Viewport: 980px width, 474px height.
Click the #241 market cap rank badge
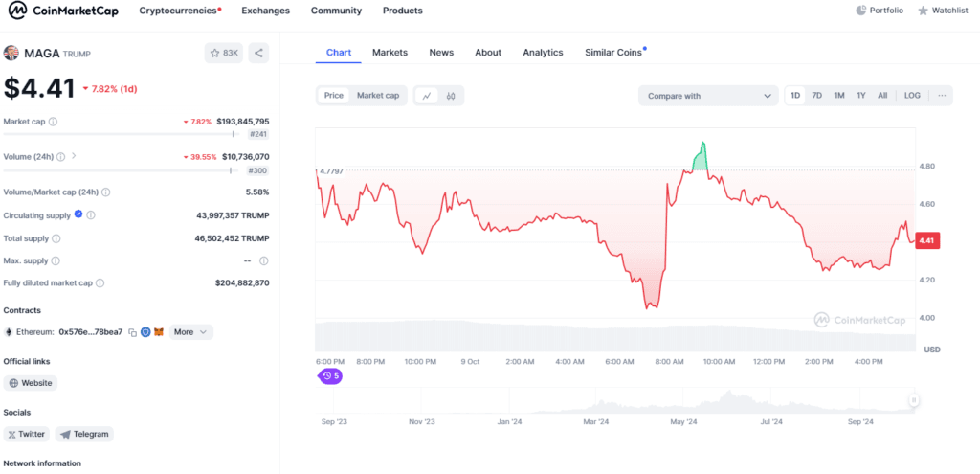click(257, 134)
